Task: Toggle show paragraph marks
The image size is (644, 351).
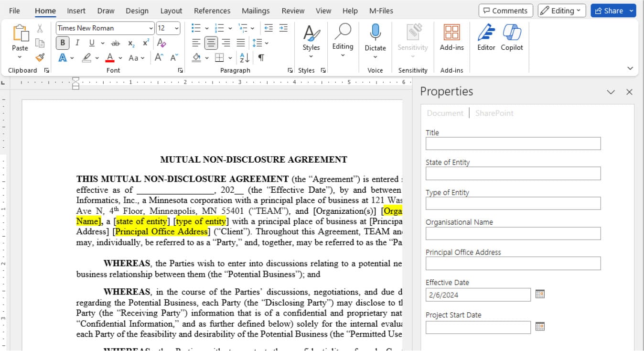Action: (x=261, y=57)
